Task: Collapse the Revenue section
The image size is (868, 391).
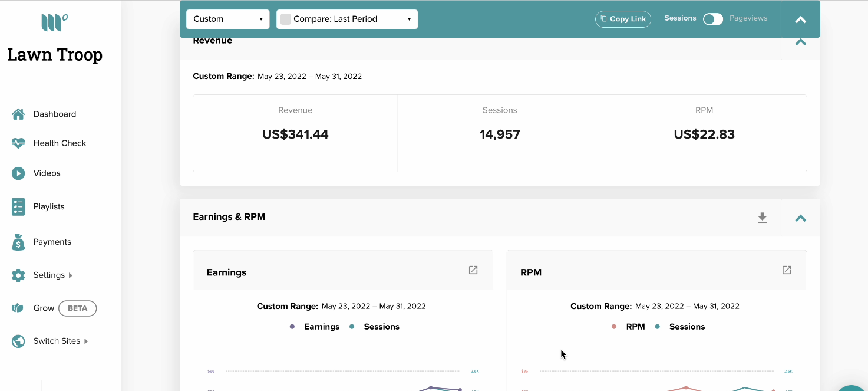Action: tap(800, 42)
